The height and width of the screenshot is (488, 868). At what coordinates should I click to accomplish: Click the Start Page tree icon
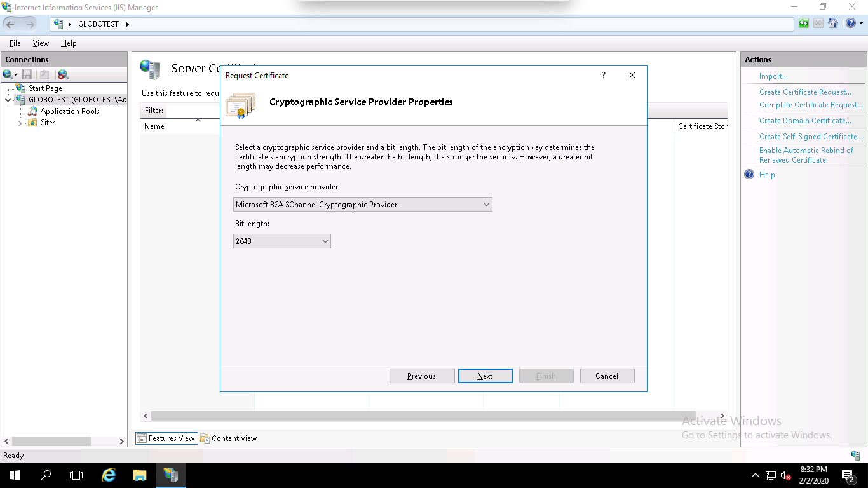point(20,88)
